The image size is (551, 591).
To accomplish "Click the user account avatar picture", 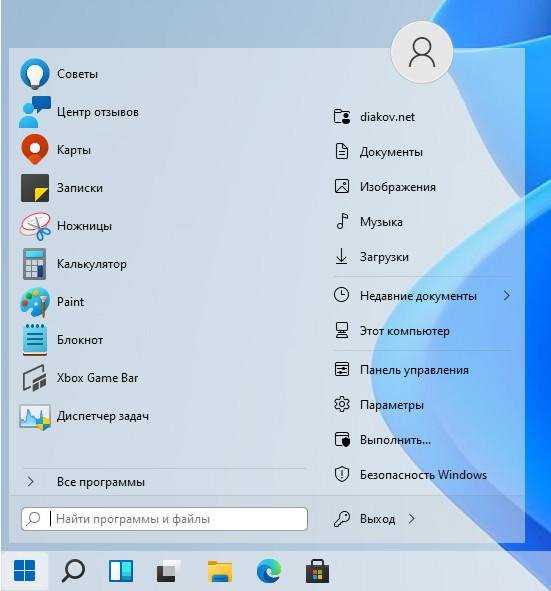I will [422, 52].
